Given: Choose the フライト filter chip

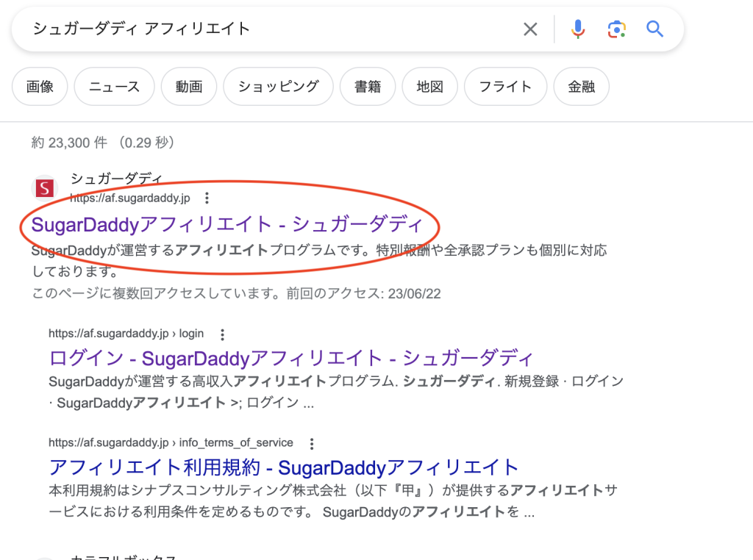Looking at the screenshot, I should point(505,87).
